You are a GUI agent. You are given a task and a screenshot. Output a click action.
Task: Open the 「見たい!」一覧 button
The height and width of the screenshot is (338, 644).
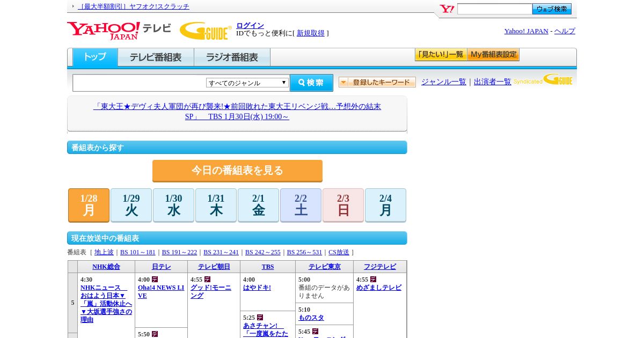pos(441,55)
